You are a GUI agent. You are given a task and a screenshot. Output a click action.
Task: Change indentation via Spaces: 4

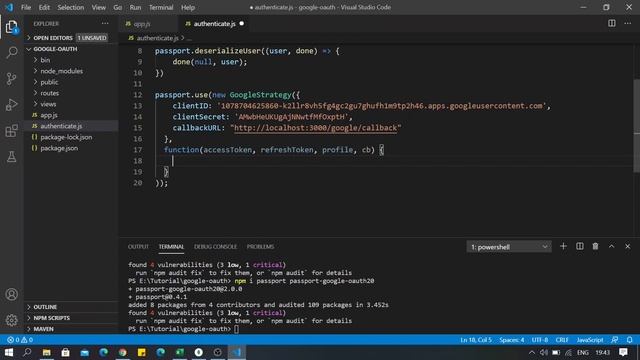click(511, 340)
